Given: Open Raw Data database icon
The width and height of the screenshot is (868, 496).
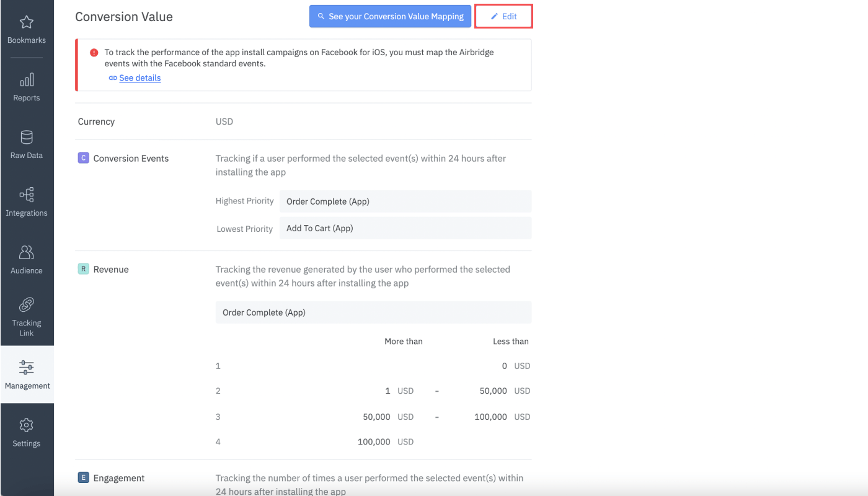Looking at the screenshot, I should [x=26, y=137].
